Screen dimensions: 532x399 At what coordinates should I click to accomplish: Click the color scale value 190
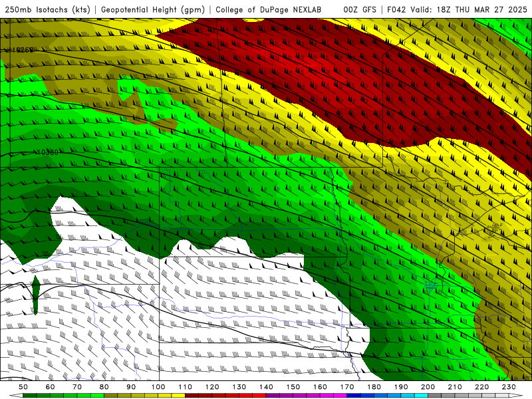coord(401,387)
